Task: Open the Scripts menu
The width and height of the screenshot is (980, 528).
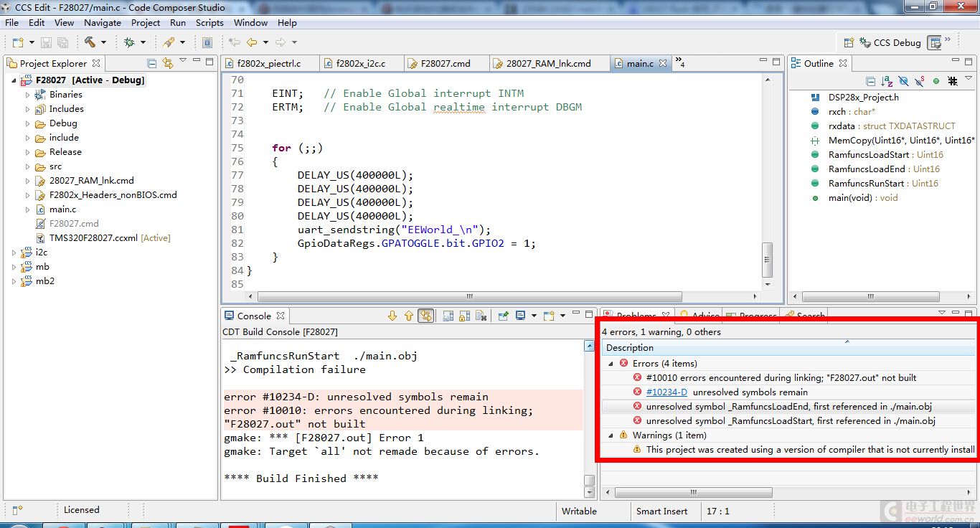Action: [x=209, y=22]
